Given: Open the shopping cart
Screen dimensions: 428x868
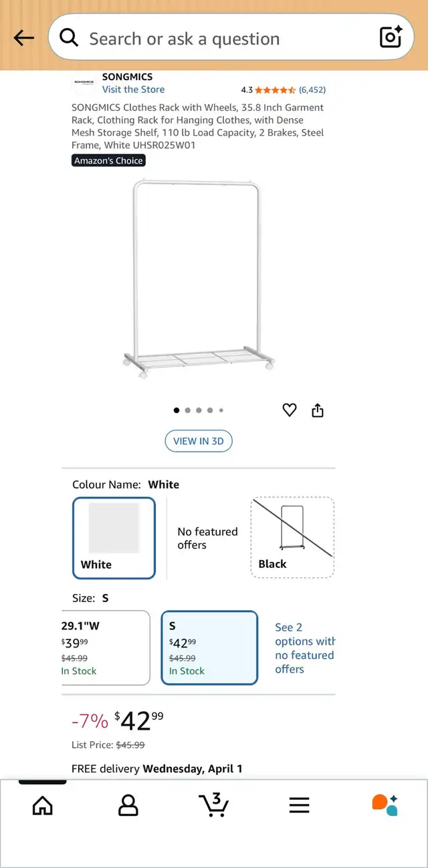Looking at the screenshot, I should 214,805.
